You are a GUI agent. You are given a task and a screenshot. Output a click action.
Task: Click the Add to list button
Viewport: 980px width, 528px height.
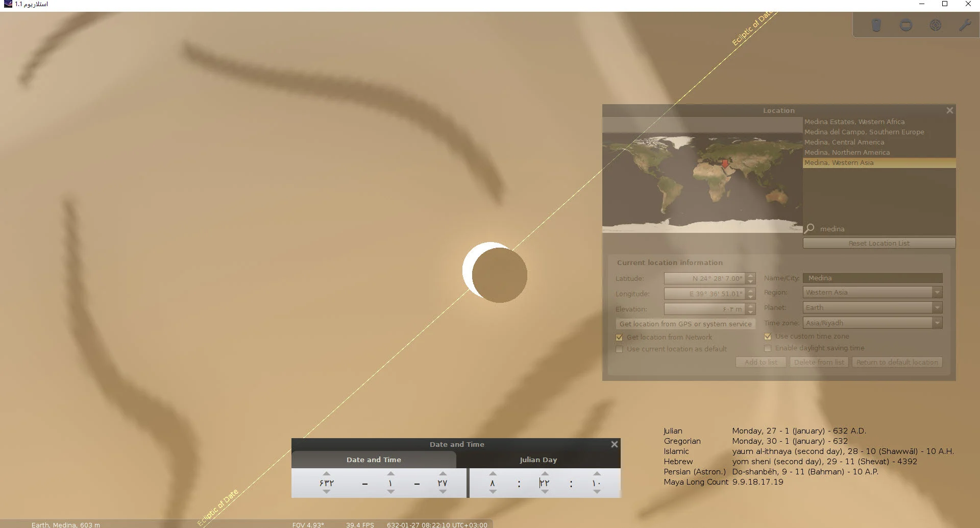point(761,363)
